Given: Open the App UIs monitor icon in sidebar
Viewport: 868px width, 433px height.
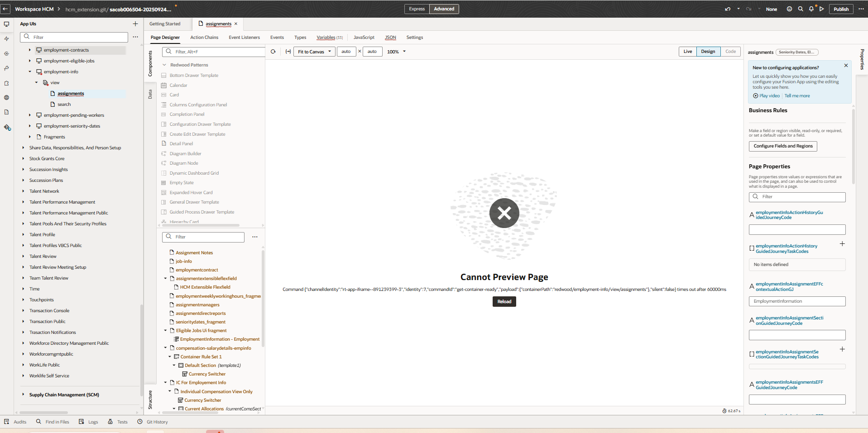Looking at the screenshot, I should tap(6, 24).
